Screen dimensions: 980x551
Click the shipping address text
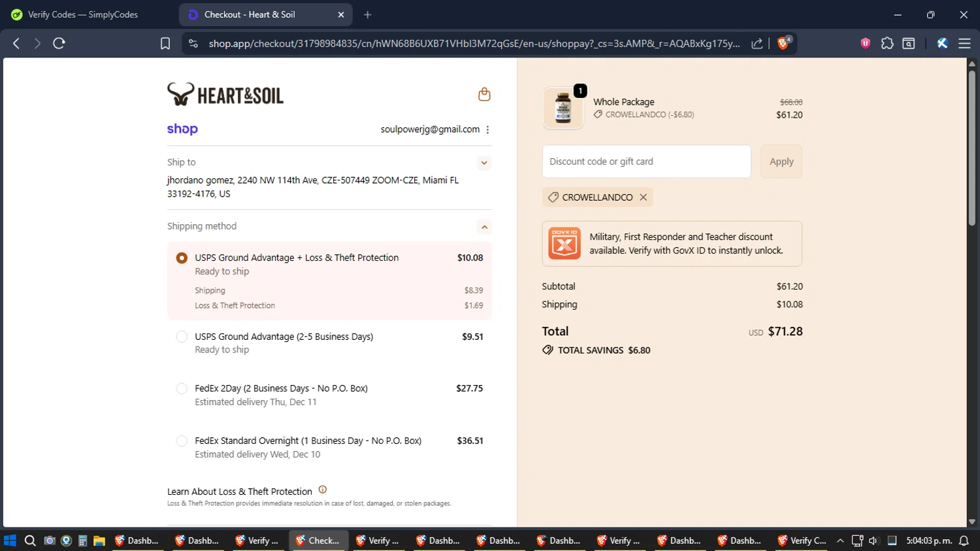(313, 187)
